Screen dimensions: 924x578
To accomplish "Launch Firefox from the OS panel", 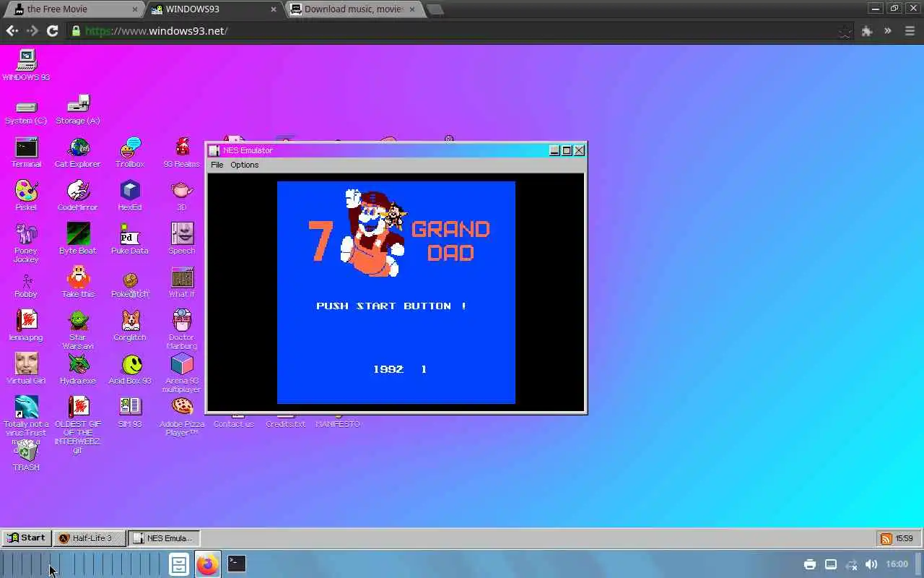I will (x=207, y=564).
